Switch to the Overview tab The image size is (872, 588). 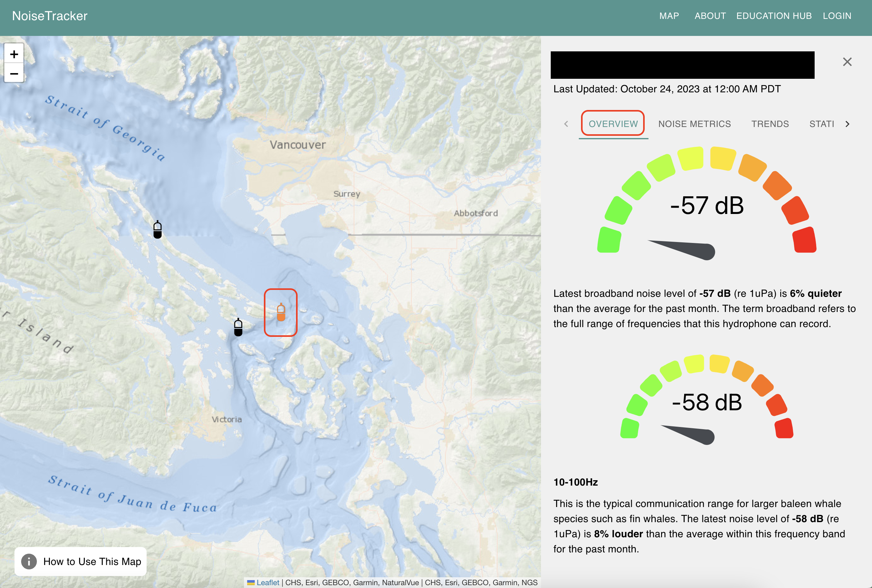[x=613, y=124]
